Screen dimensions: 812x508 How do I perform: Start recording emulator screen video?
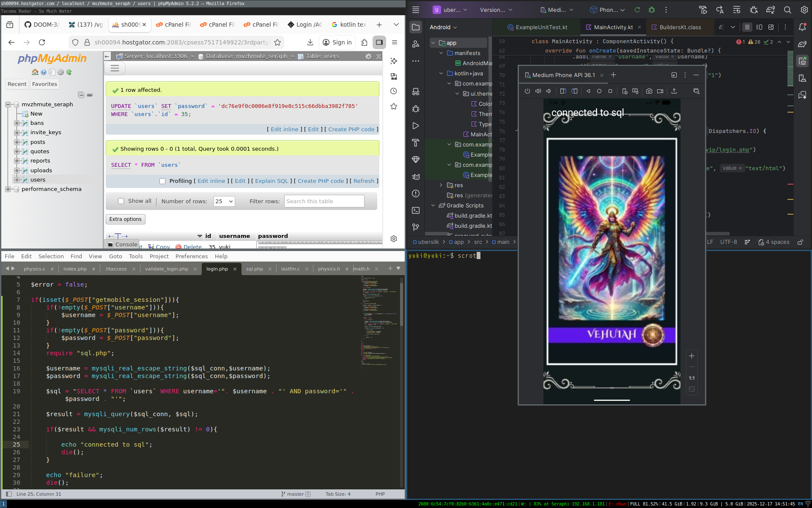660,91
